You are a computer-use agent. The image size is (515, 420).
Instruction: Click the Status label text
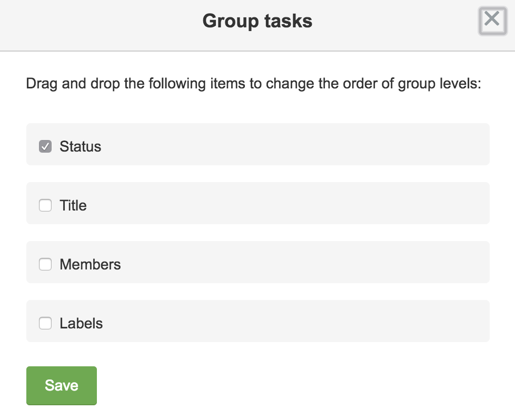point(80,146)
